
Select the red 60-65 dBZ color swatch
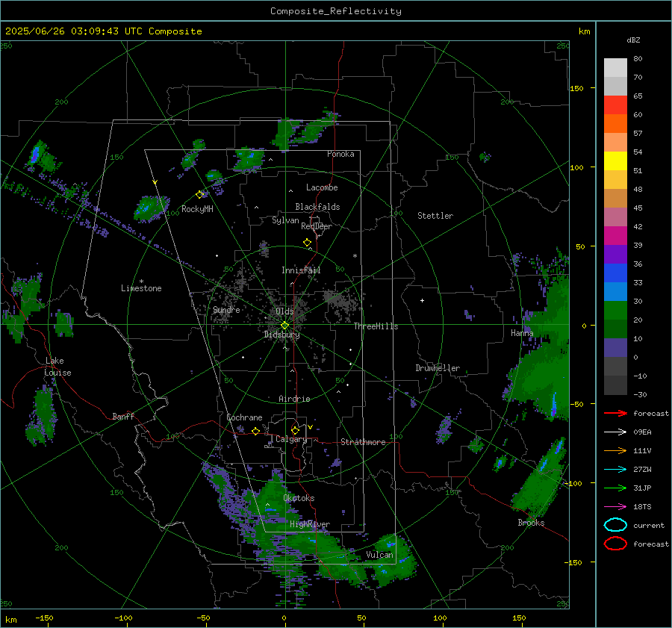coord(615,105)
